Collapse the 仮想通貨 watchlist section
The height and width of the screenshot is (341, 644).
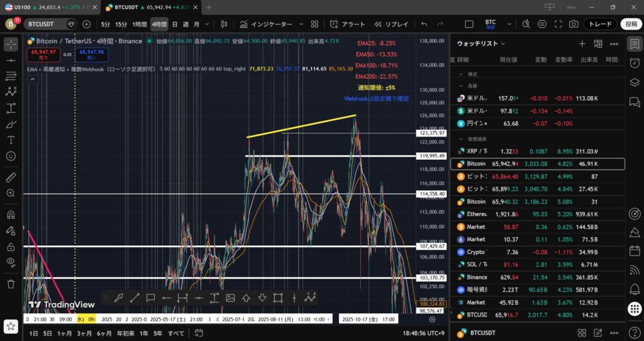(460, 138)
